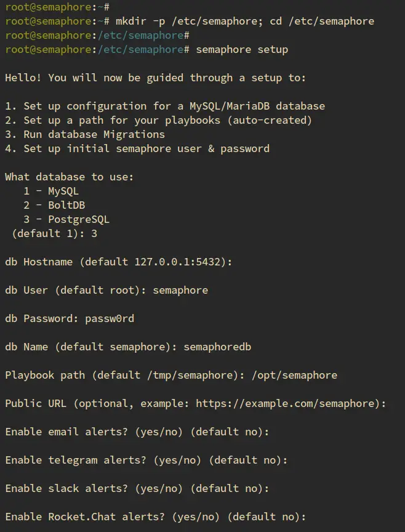Click step 4 about the initial semaphore user
Image resolution: width=405 pixels, height=532 pixels.
(x=137, y=148)
